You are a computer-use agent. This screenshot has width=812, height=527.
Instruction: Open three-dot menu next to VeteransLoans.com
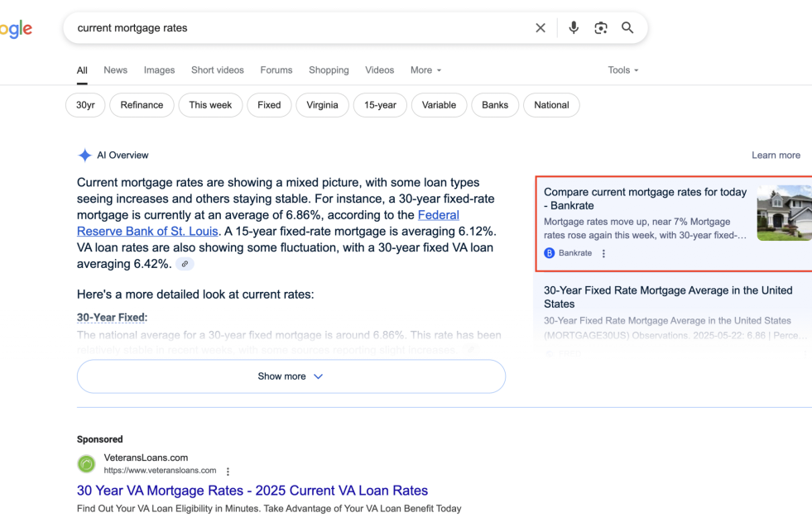click(x=228, y=472)
